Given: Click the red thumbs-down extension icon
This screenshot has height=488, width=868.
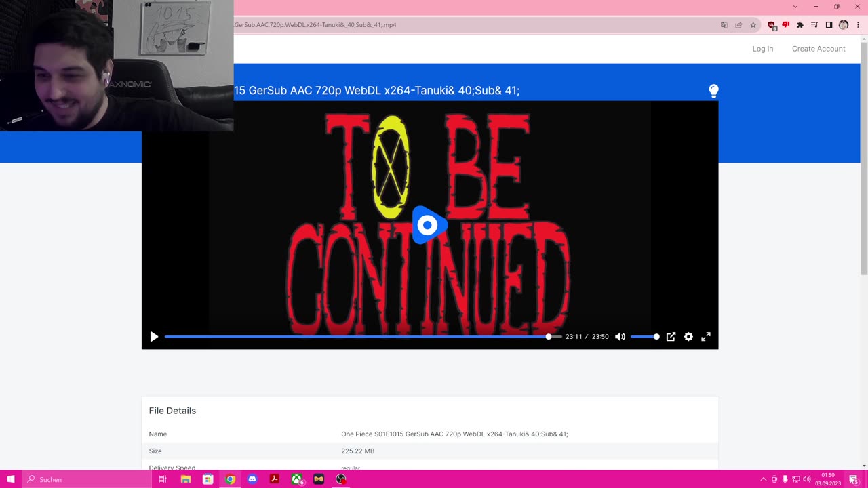Looking at the screenshot, I should tap(786, 25).
